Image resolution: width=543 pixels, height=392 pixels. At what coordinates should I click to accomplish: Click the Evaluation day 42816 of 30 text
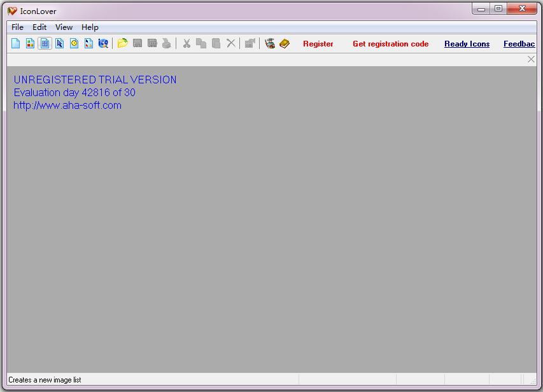point(74,92)
